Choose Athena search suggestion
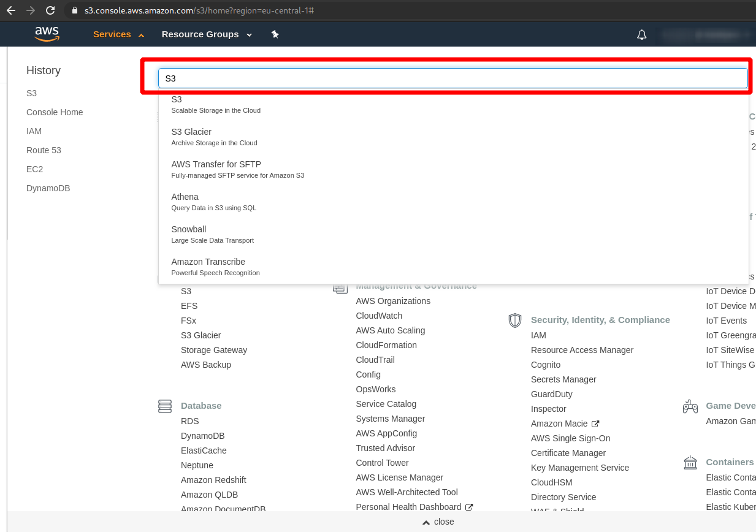The height and width of the screenshot is (532, 756). 453,202
